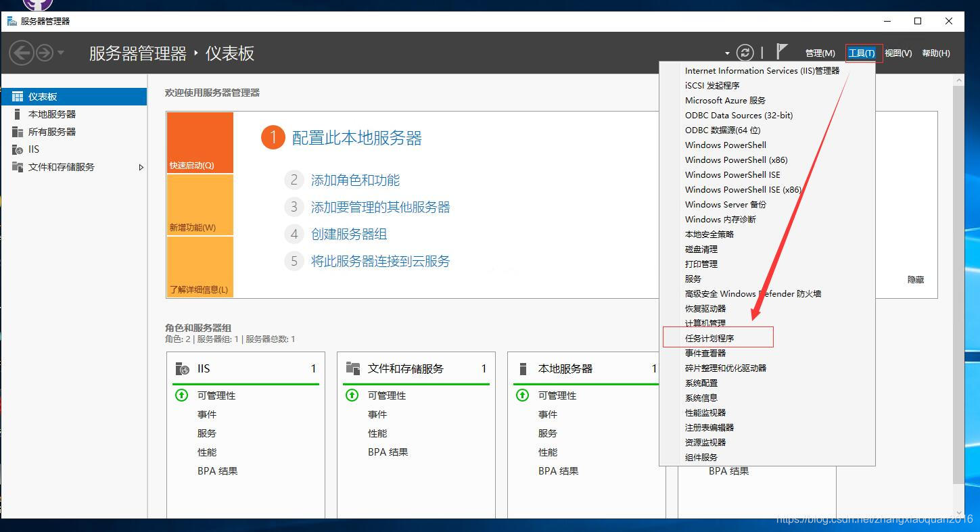This screenshot has width=980, height=532.
Task: Click BPA 结果 in 文件和存储服务 tile
Action: 388,452
